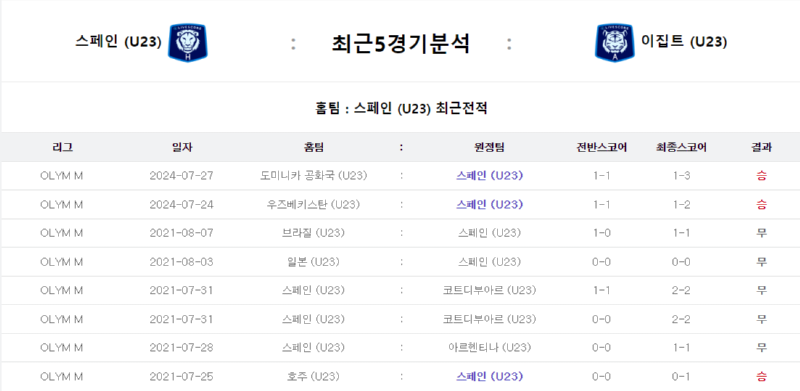Select the date 2021-08-03
800x391 pixels.
point(182,262)
